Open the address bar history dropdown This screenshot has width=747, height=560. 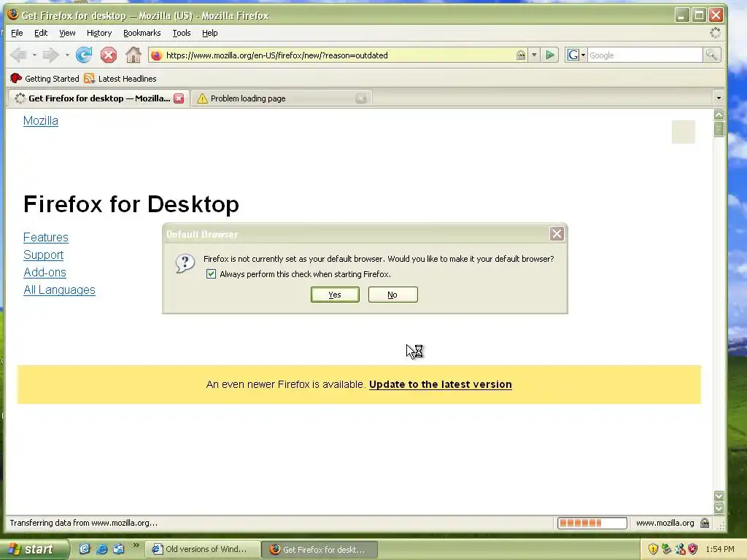(534, 55)
